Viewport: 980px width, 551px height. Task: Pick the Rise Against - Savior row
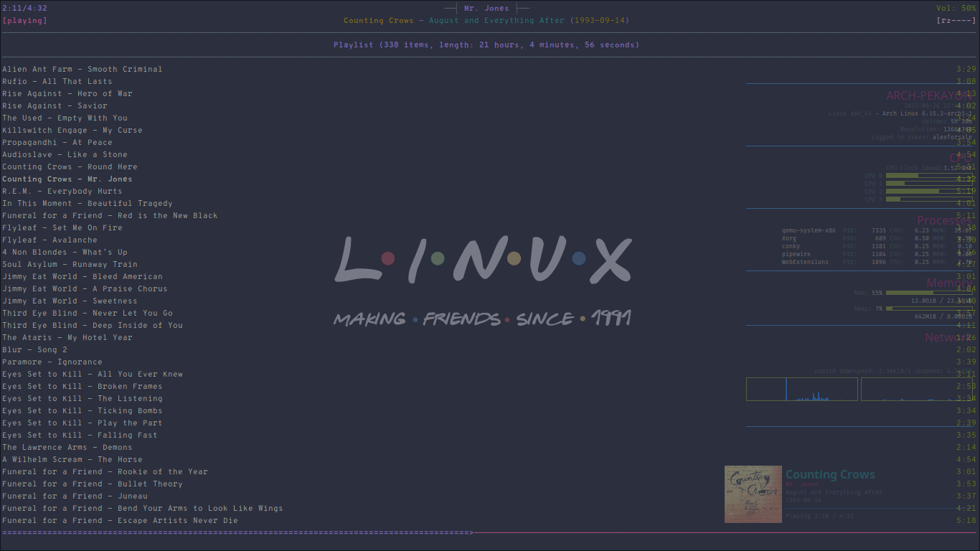55,106
